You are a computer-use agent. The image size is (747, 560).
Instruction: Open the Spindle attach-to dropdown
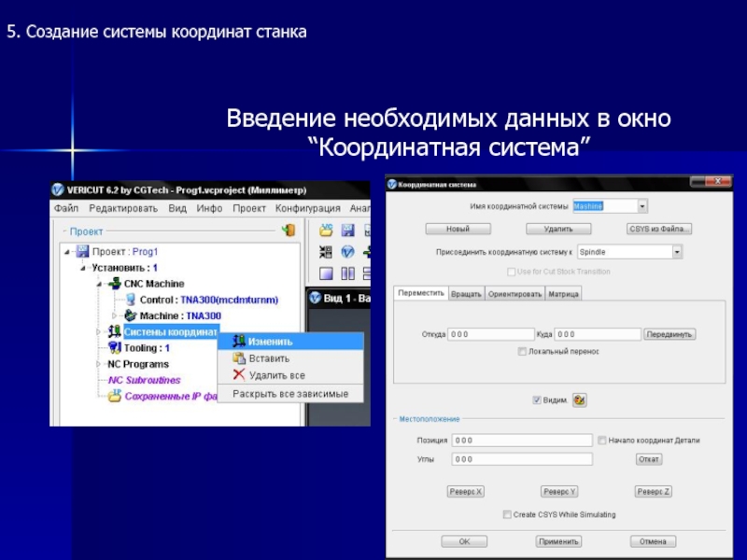677,252
